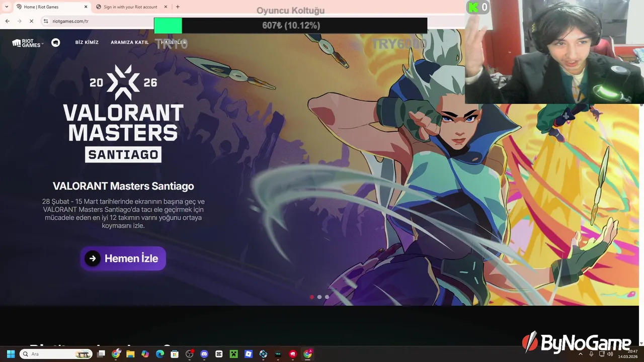Viewport: 644px width, 362px height.
Task: Go back to previous page
Action: [x=7, y=21]
